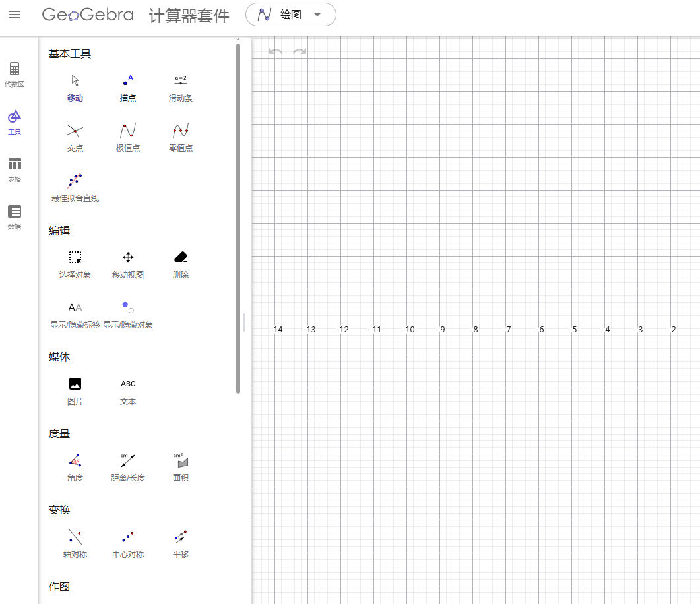Click the undo arrow button
This screenshot has height=604, width=700.
pyautogui.click(x=276, y=52)
